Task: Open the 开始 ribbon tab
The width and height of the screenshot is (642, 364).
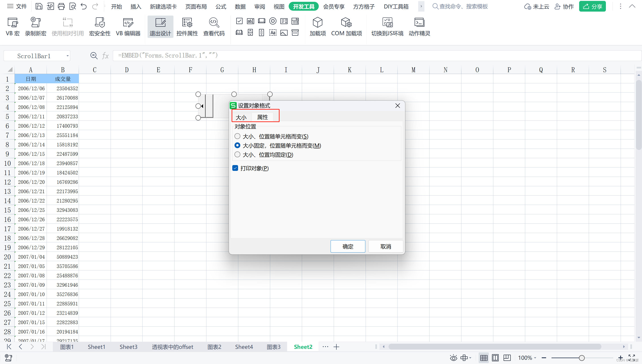Action: pos(116,6)
